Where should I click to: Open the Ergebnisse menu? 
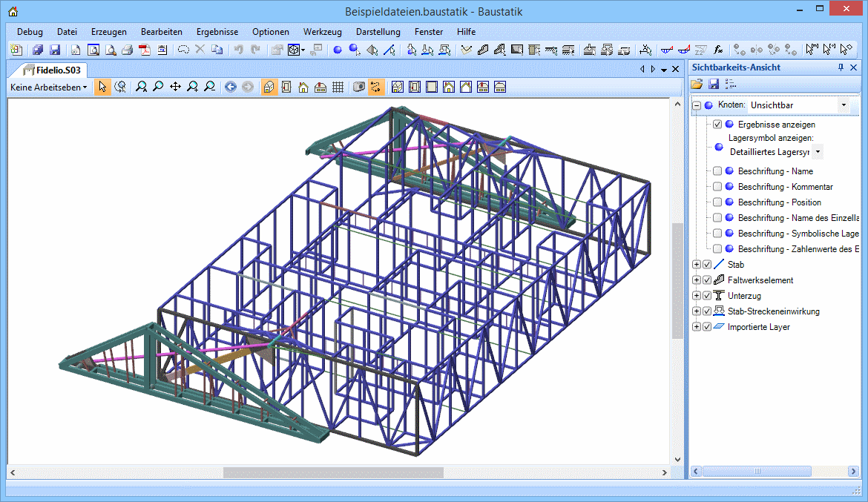coord(217,32)
